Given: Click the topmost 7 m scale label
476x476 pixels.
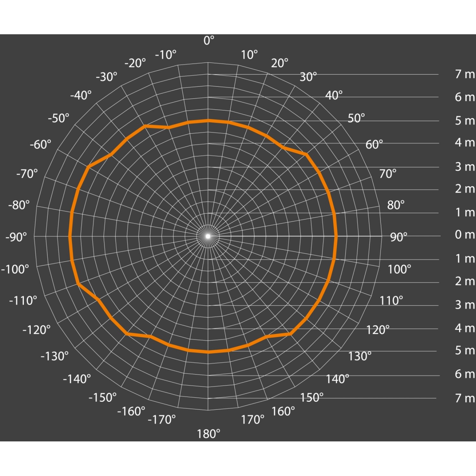Looking at the screenshot, I should (x=465, y=74).
